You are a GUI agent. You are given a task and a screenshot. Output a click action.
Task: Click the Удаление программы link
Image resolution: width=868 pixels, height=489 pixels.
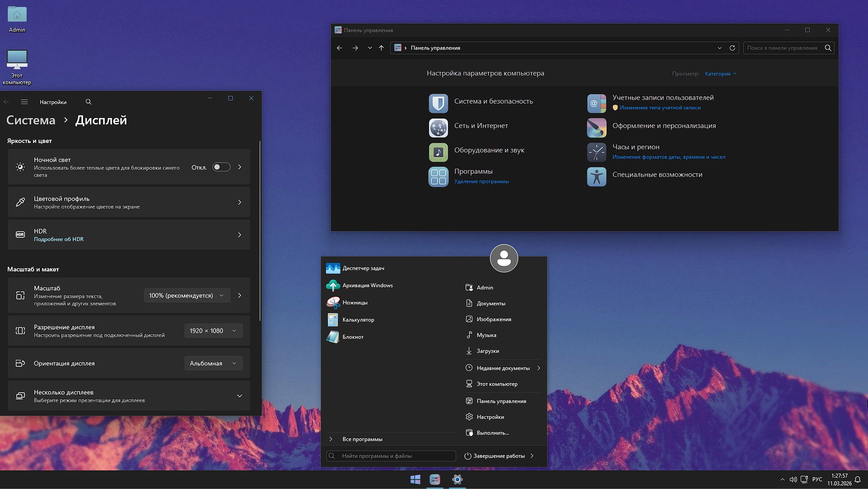[481, 181]
